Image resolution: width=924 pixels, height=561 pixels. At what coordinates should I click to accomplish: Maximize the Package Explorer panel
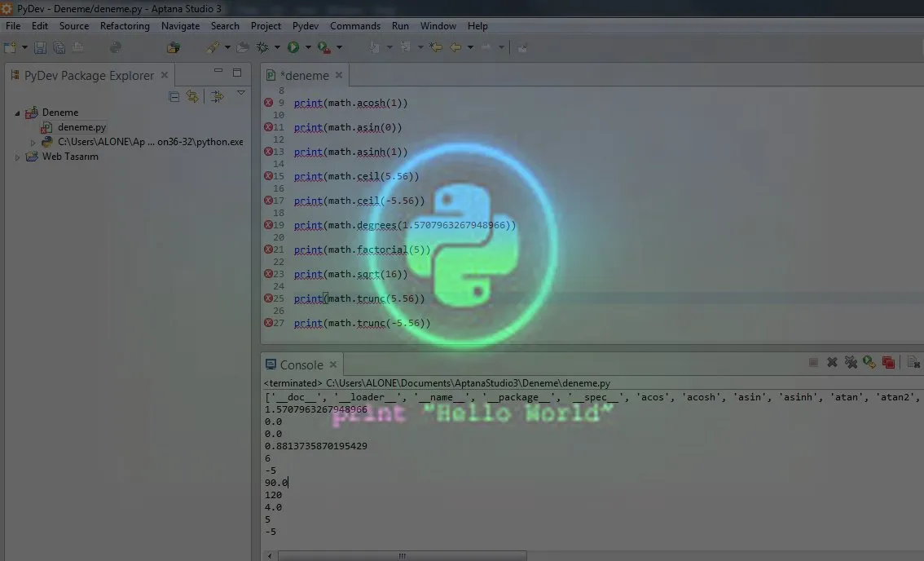coord(237,73)
